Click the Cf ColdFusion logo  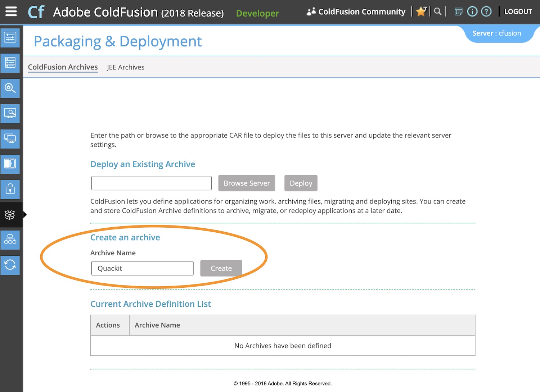[x=36, y=12]
